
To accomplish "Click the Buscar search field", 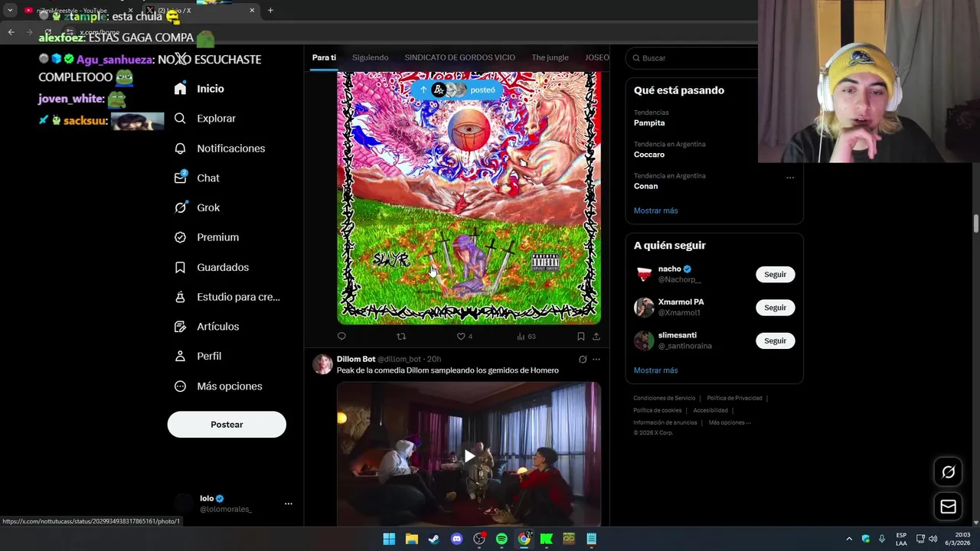I will pos(693,58).
